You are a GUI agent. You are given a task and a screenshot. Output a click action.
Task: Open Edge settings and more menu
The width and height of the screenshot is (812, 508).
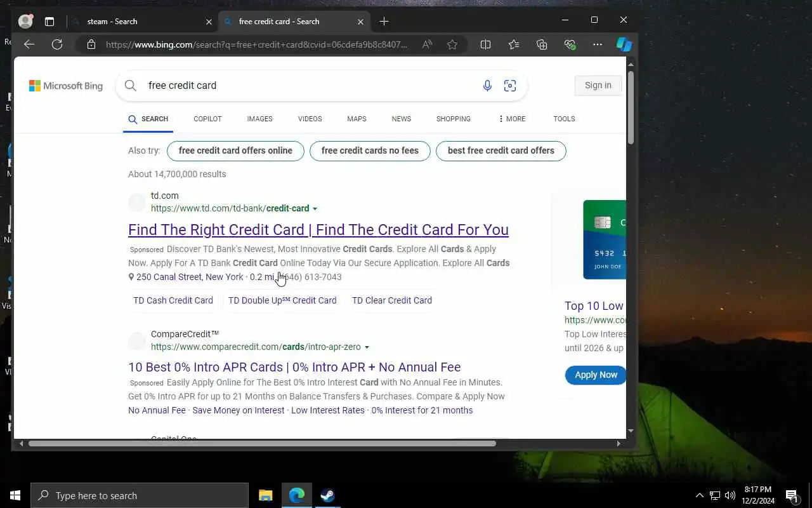click(x=598, y=44)
